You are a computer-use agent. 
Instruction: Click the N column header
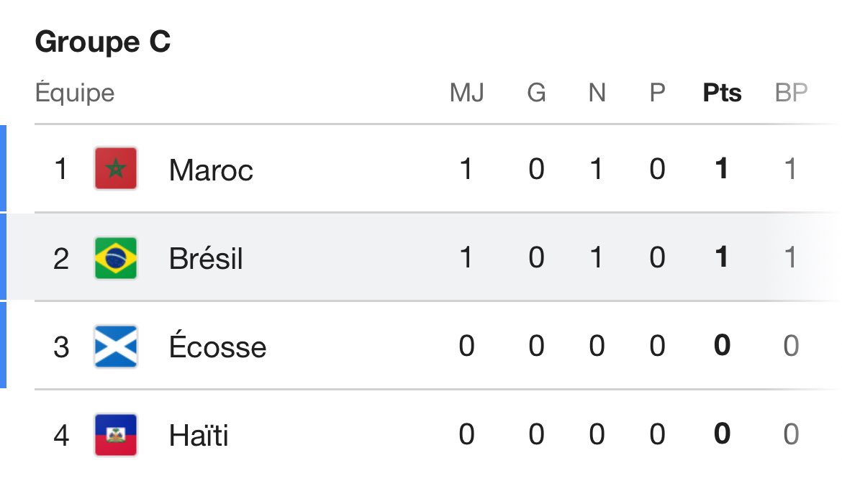597,93
